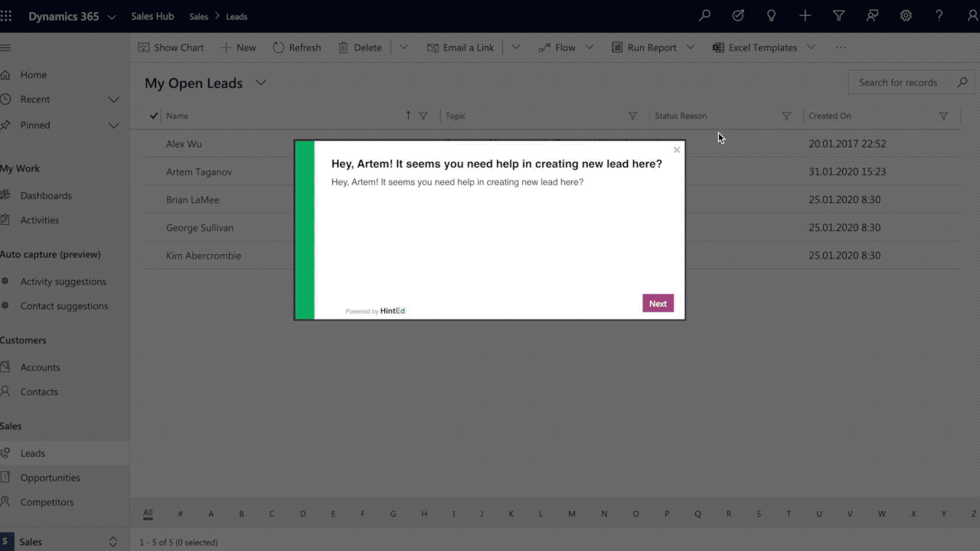Image resolution: width=980 pixels, height=551 pixels.
Task: Open the settings gear icon
Action: point(906,16)
